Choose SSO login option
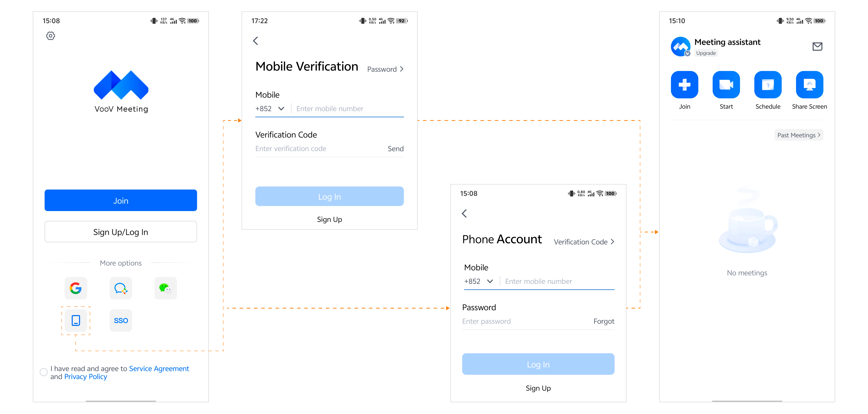Screen dimensions: 868x414 click(121, 320)
